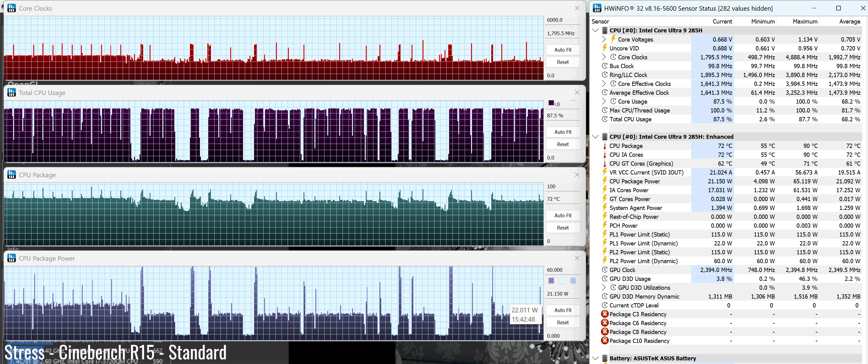Viewport: 868px width, 364px height.
Task: Close the CPU Package graph window
Action: 577,175
